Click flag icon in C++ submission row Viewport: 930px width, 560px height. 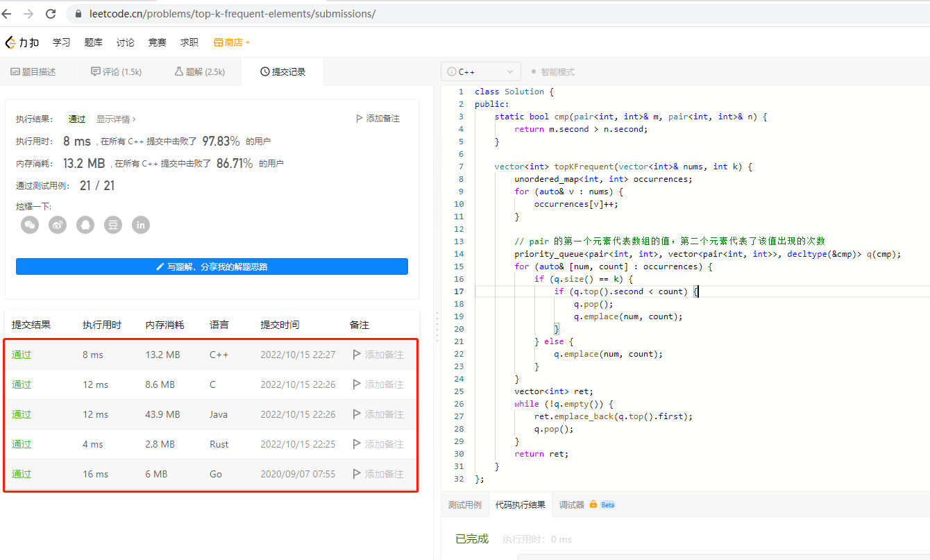(357, 355)
